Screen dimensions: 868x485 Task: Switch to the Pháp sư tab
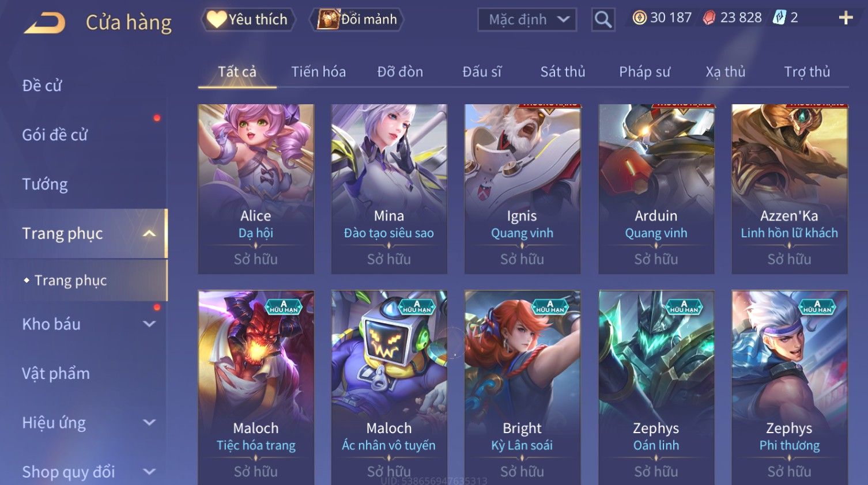644,72
